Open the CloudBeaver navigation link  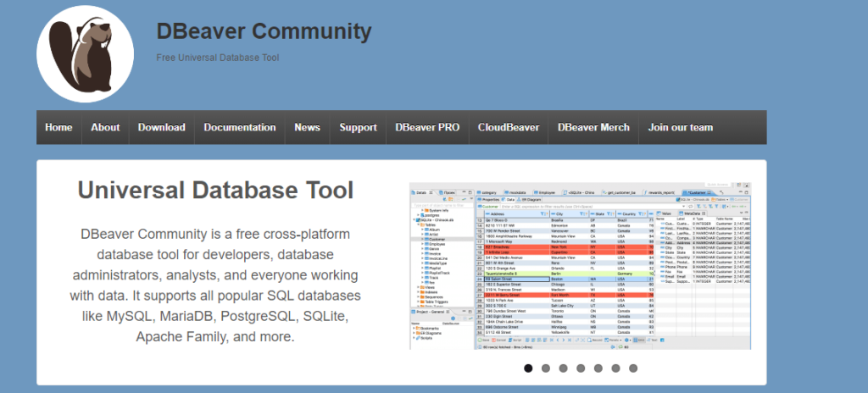[509, 127]
